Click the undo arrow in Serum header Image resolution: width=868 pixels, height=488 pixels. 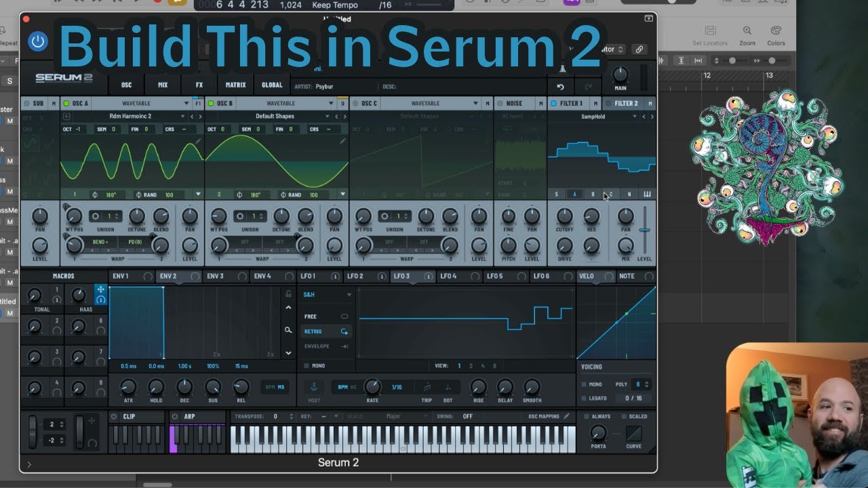pos(560,87)
